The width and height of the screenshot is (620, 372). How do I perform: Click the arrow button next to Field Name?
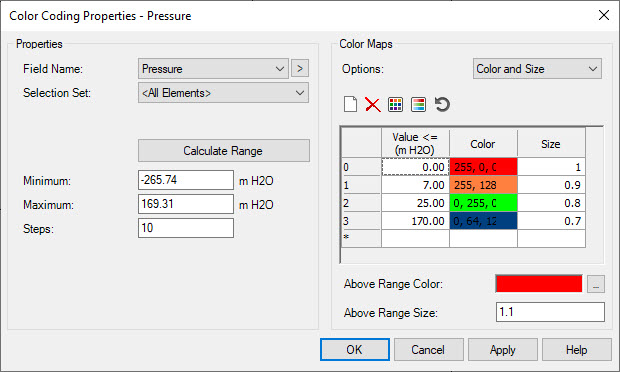pos(300,68)
